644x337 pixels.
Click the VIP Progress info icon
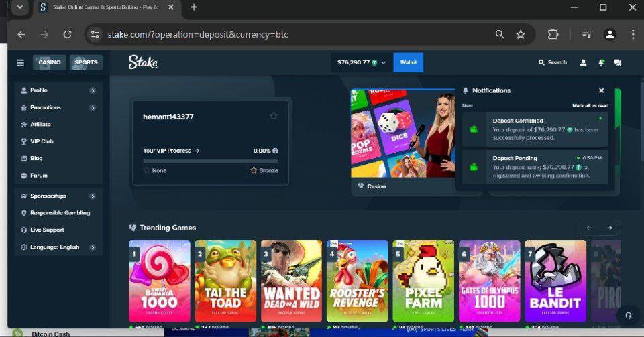276,151
